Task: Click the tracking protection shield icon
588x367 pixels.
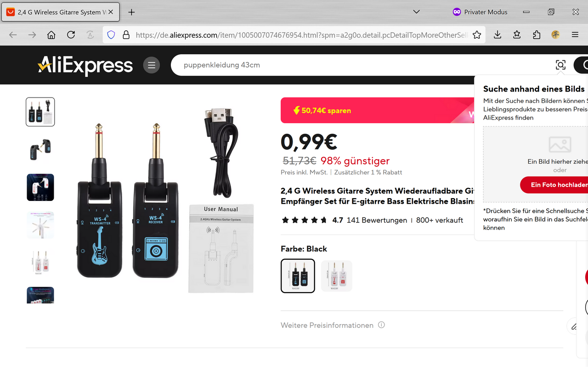Action: 111,35
